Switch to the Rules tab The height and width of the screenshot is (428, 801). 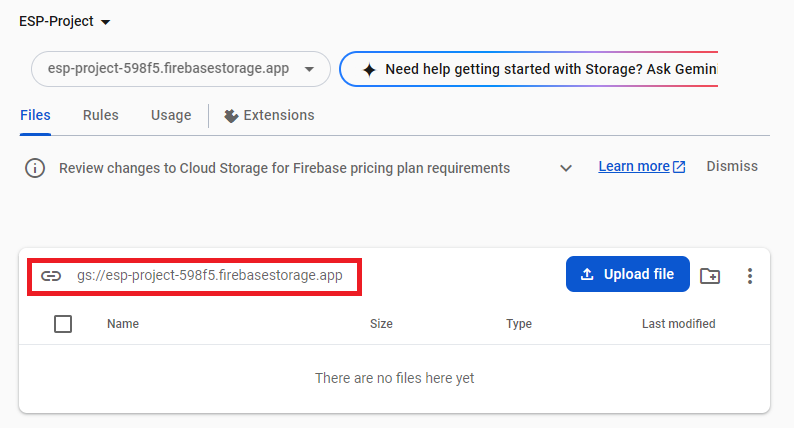(x=101, y=115)
